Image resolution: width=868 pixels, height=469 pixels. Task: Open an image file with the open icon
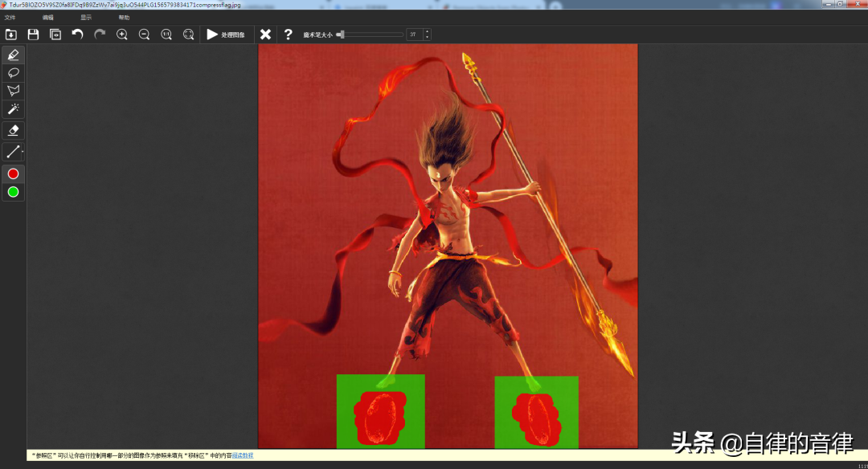point(11,35)
